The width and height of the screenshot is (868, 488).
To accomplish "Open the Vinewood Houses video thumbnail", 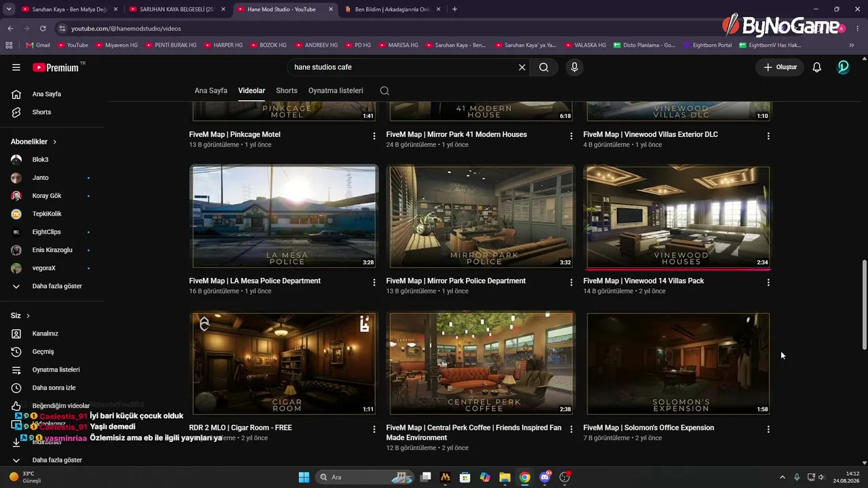I will point(677,217).
